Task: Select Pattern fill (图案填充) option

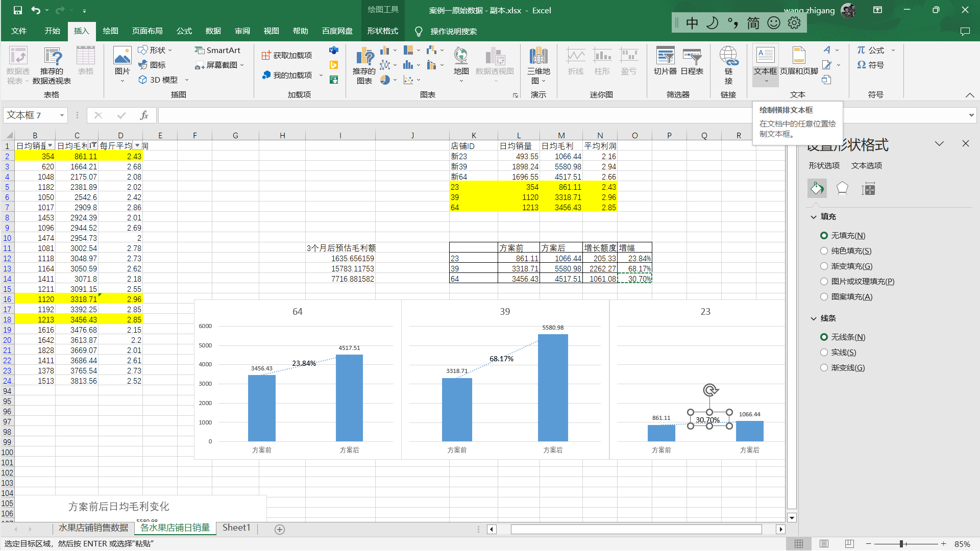Action: coord(846,296)
